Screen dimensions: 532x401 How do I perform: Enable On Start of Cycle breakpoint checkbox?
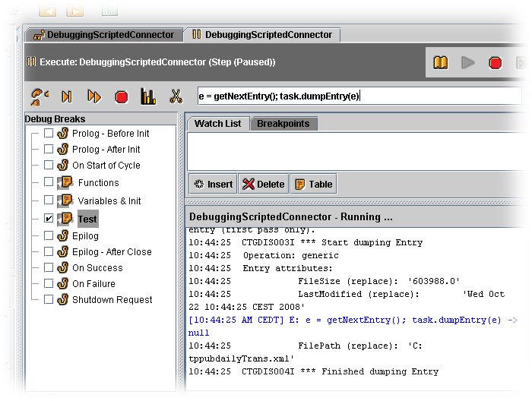49,165
